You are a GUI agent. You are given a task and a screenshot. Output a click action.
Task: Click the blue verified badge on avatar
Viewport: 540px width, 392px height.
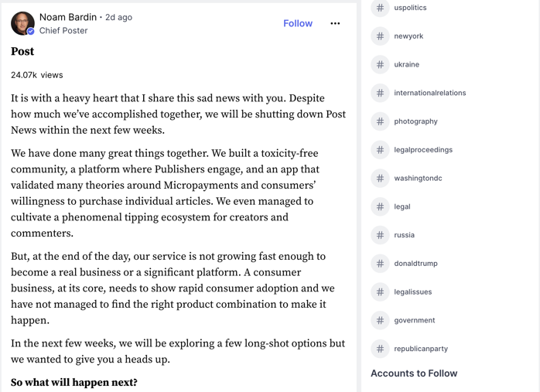(31, 32)
